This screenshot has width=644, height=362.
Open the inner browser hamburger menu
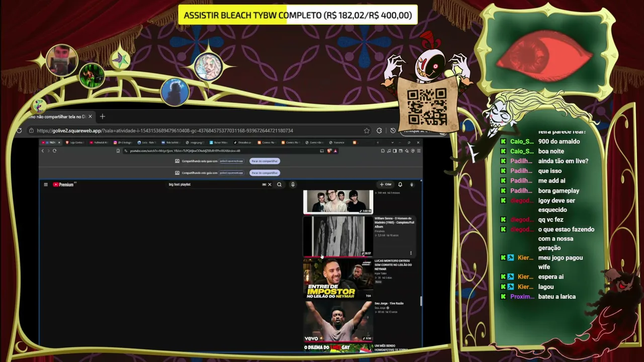(419, 151)
